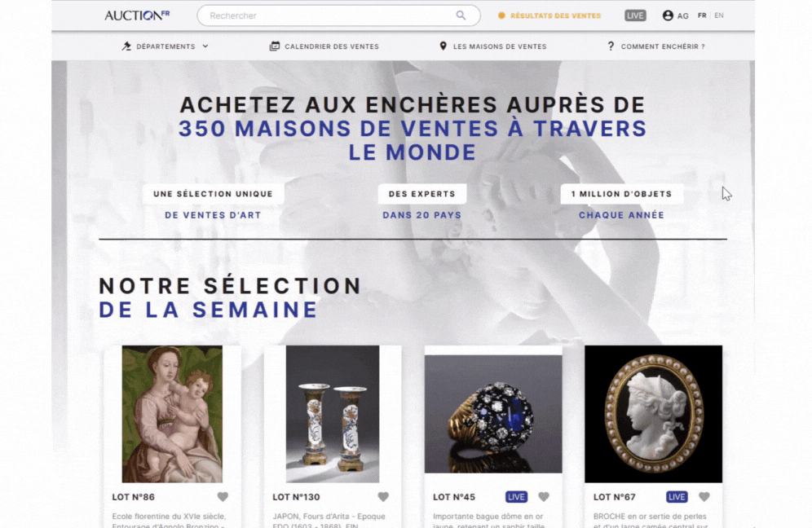The width and height of the screenshot is (812, 528).
Task: Click the LIVE badge in header
Action: pyautogui.click(x=635, y=15)
